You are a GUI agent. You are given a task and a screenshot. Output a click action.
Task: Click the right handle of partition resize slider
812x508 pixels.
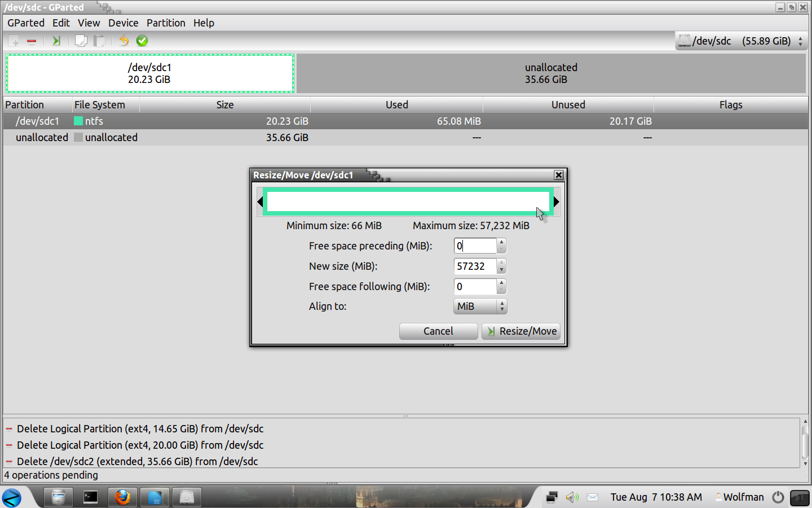(556, 202)
